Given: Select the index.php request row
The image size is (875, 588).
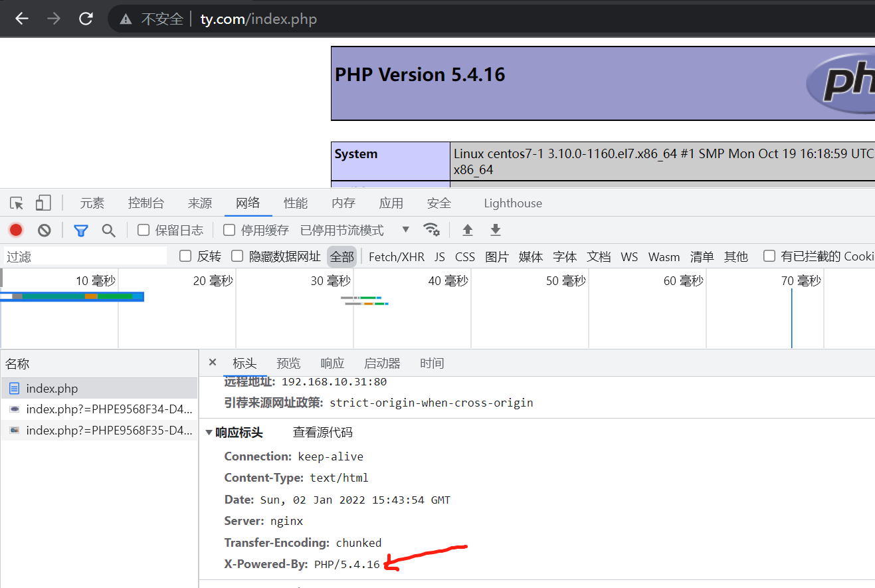Looking at the screenshot, I should (99, 389).
